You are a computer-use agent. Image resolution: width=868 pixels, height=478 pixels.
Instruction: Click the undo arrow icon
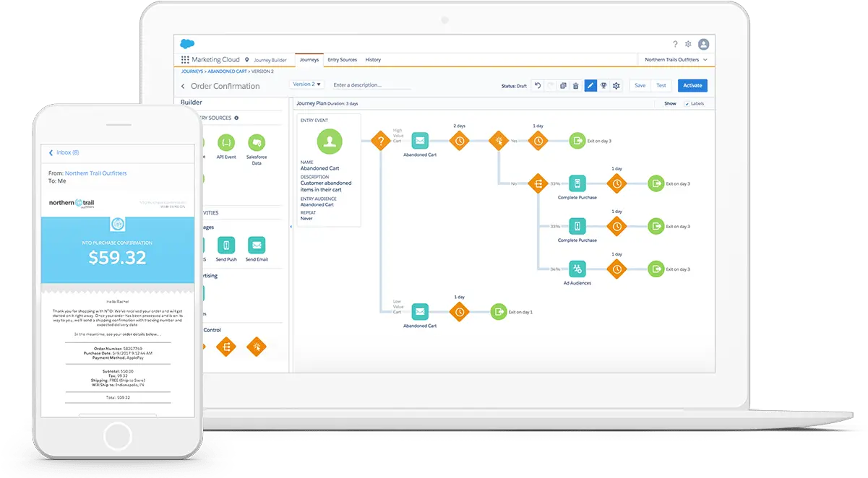pyautogui.click(x=536, y=85)
